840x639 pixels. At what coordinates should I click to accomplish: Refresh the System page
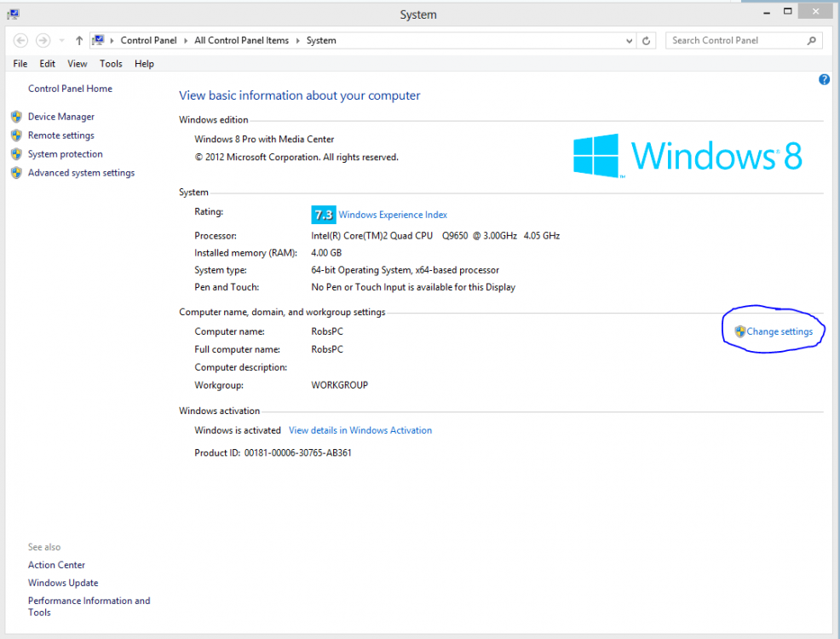coord(646,41)
